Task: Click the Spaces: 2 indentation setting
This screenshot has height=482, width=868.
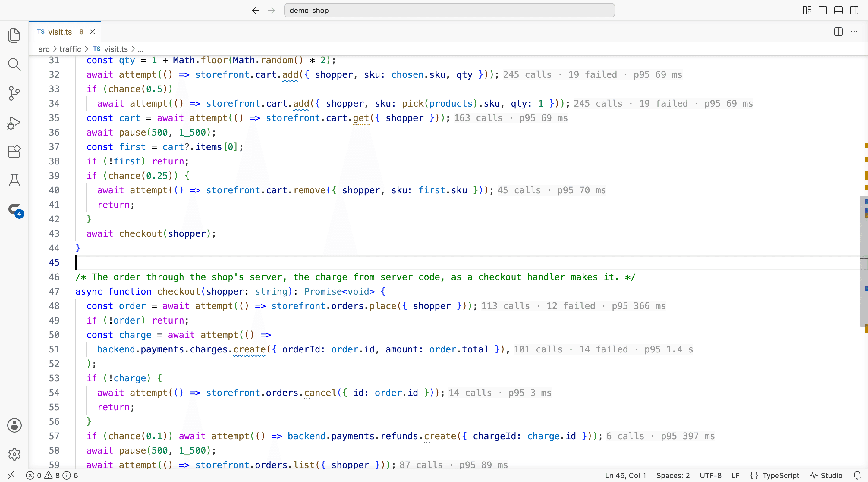Action: click(x=673, y=475)
